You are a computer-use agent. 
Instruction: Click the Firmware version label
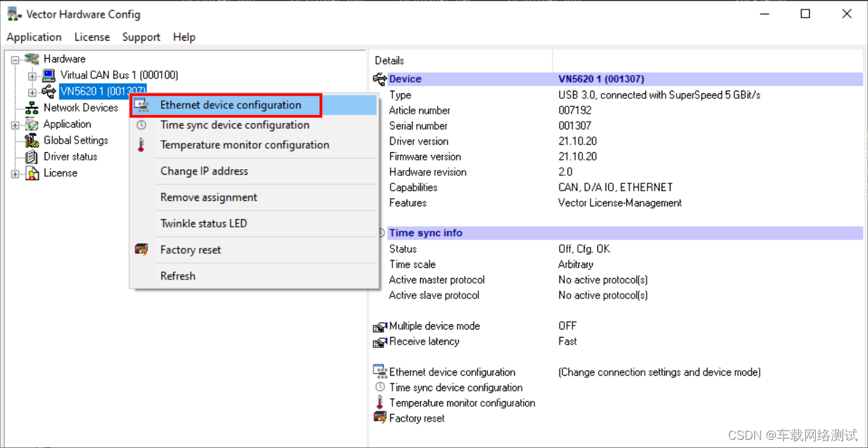click(x=425, y=157)
